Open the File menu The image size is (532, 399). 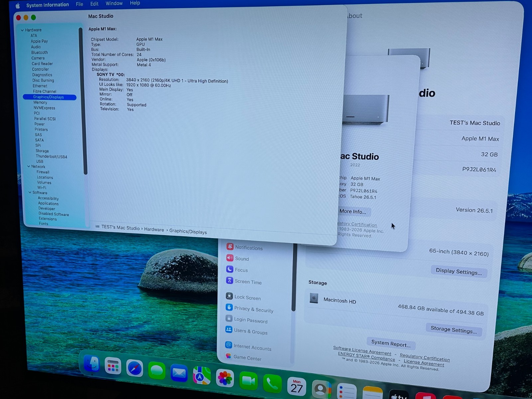click(x=79, y=4)
